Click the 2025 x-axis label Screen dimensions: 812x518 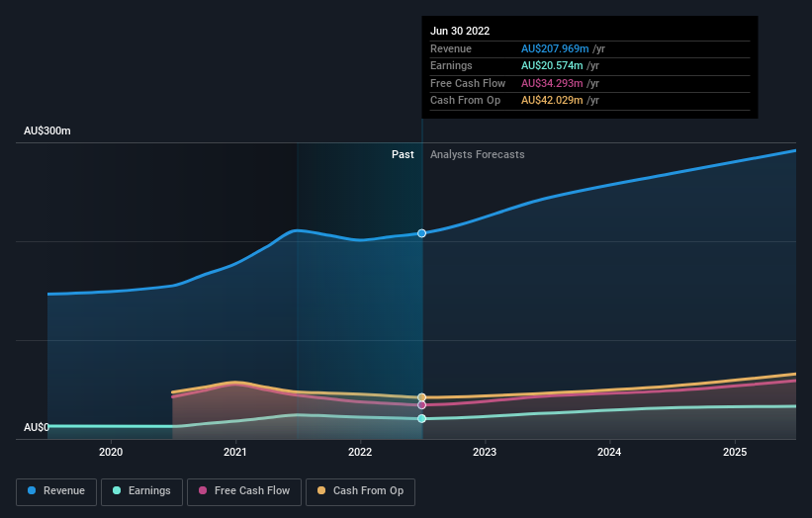click(735, 452)
